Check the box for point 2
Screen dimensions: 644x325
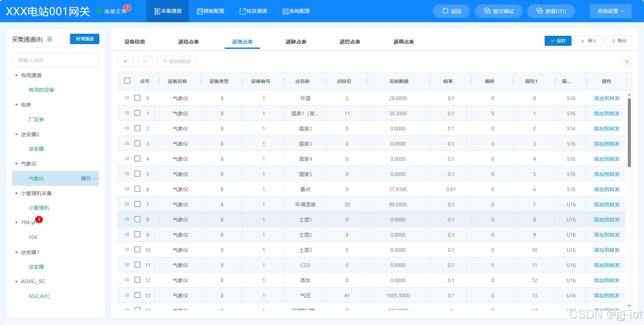tap(137, 128)
